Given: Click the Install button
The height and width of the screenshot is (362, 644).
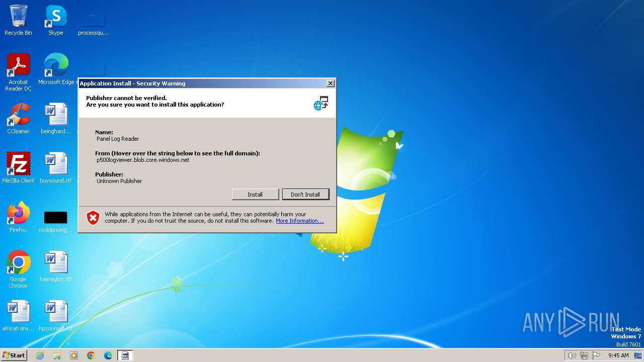Looking at the screenshot, I should point(255,194).
